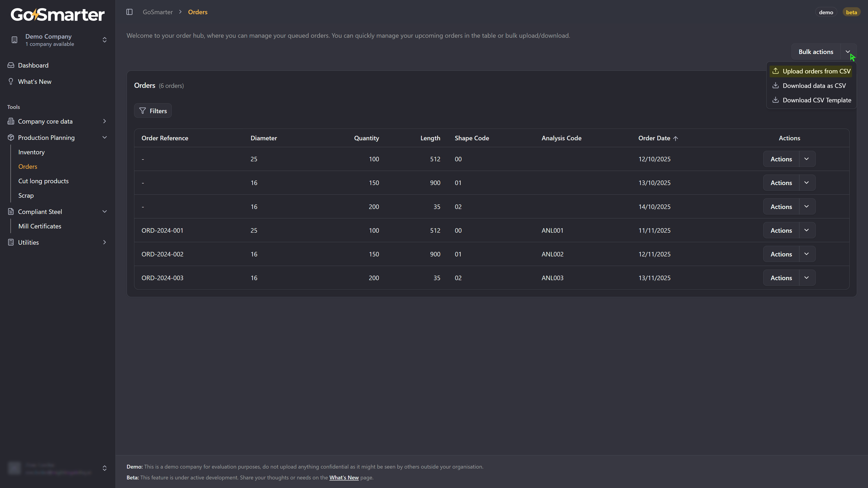The height and width of the screenshot is (488, 868).
Task: Open the Demo Company switcher
Action: [104, 40]
